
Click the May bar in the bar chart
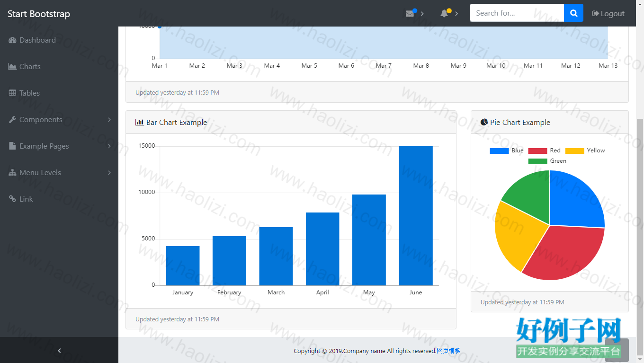(369, 240)
